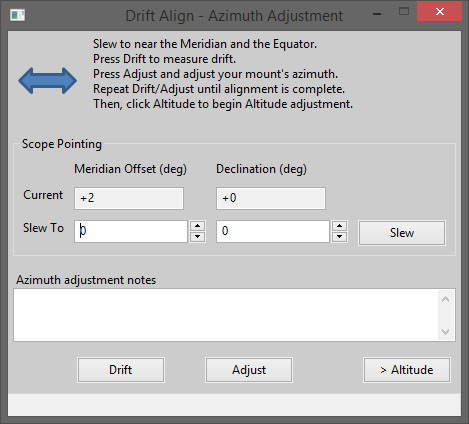
Task: Decrease the Slew To meridian offset value
Action: tap(198, 237)
